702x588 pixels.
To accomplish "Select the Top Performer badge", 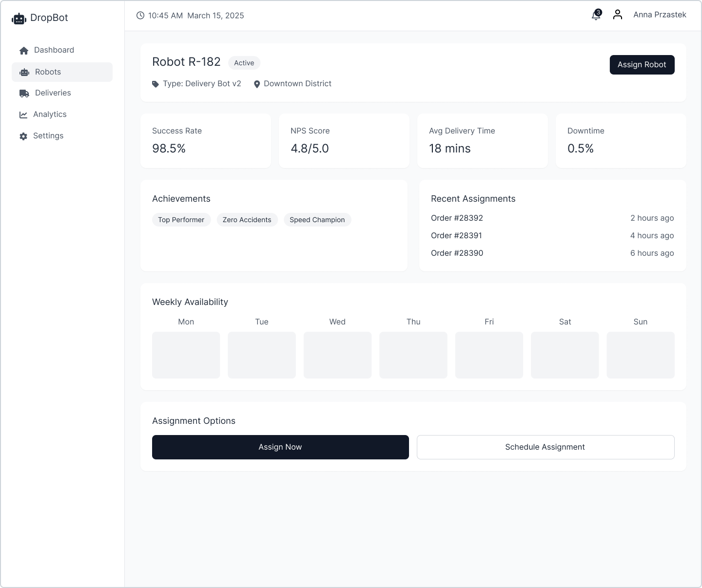I will 181,220.
